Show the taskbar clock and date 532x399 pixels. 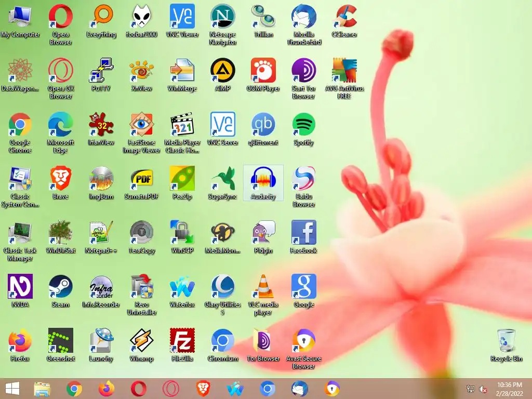click(x=509, y=389)
